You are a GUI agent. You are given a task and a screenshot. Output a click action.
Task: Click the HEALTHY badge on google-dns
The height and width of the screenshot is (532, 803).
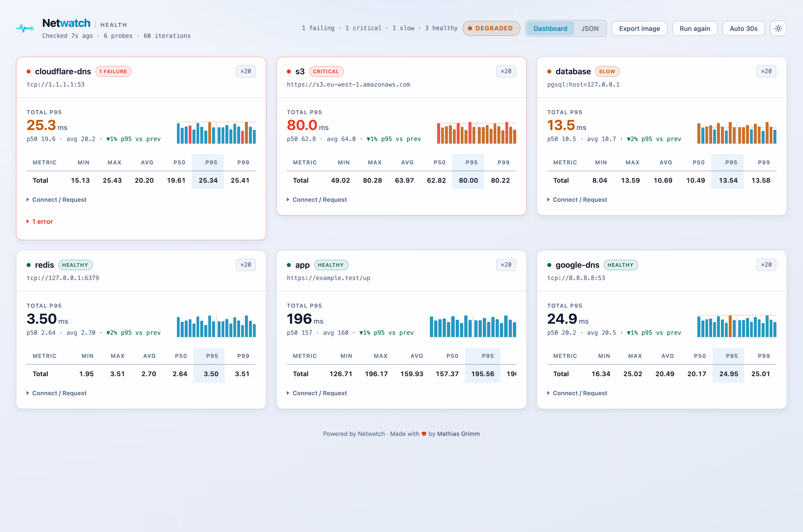(x=621, y=265)
